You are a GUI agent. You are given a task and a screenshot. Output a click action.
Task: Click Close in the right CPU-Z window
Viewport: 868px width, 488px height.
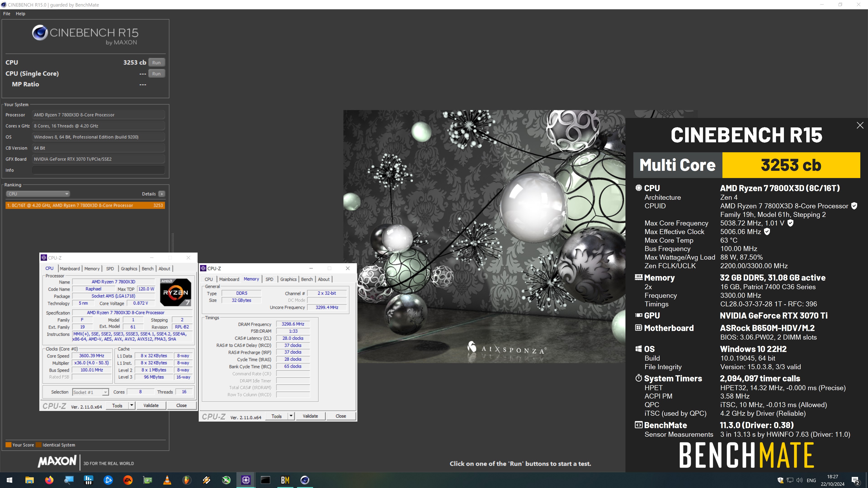click(341, 416)
